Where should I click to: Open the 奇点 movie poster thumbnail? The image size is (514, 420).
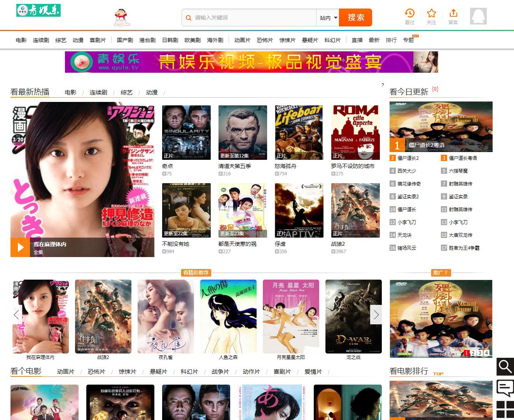point(186,133)
